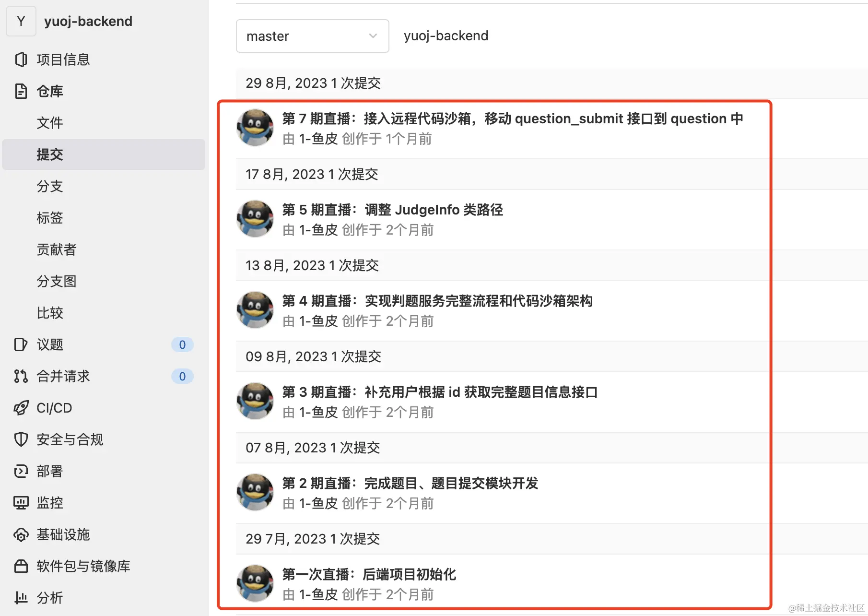Click author avatar of 第一次直播 commit
The image size is (868, 616).
pos(255,583)
